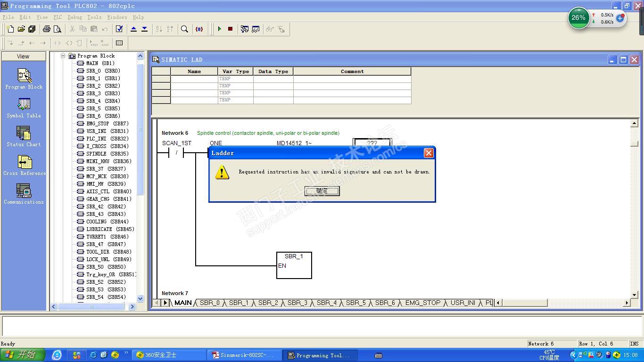Stop PLC with the red Stop icon
This screenshot has height=362, width=644.
click(x=230, y=29)
